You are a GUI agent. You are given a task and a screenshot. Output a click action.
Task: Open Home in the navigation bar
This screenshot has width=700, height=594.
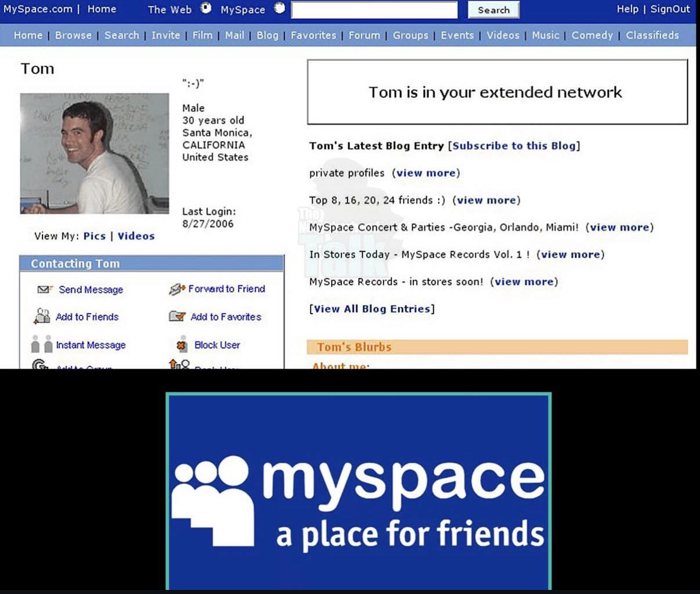[x=28, y=35]
